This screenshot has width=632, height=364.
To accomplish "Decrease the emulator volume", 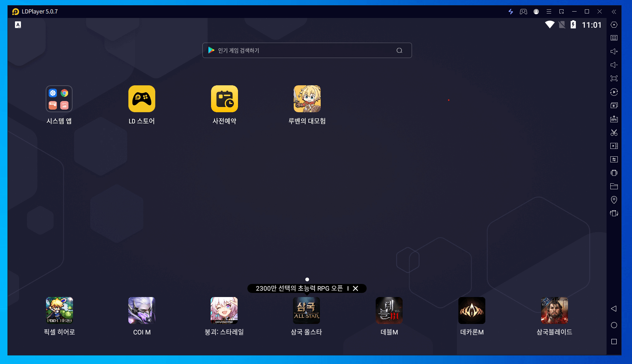I will click(x=614, y=65).
